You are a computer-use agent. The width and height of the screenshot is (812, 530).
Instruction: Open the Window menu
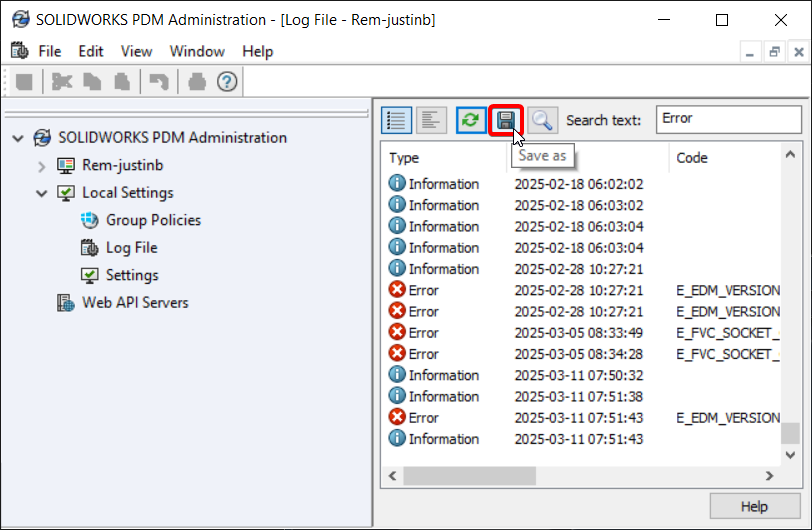click(197, 51)
